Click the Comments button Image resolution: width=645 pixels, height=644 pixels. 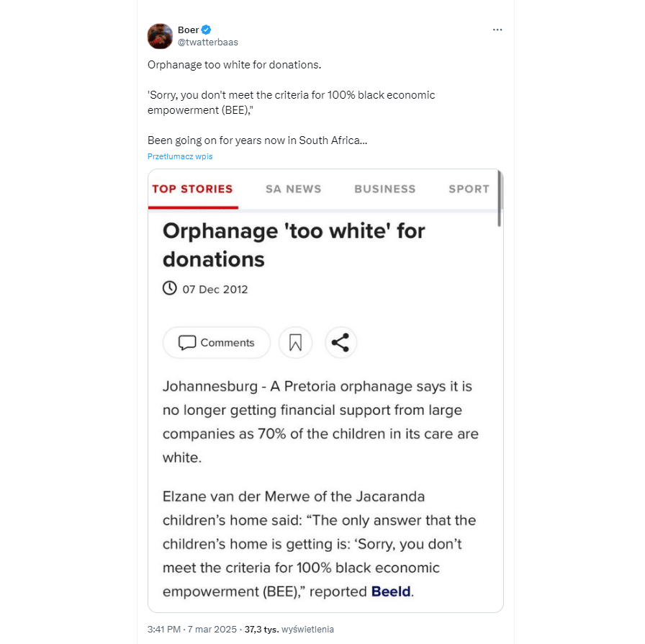(x=217, y=343)
